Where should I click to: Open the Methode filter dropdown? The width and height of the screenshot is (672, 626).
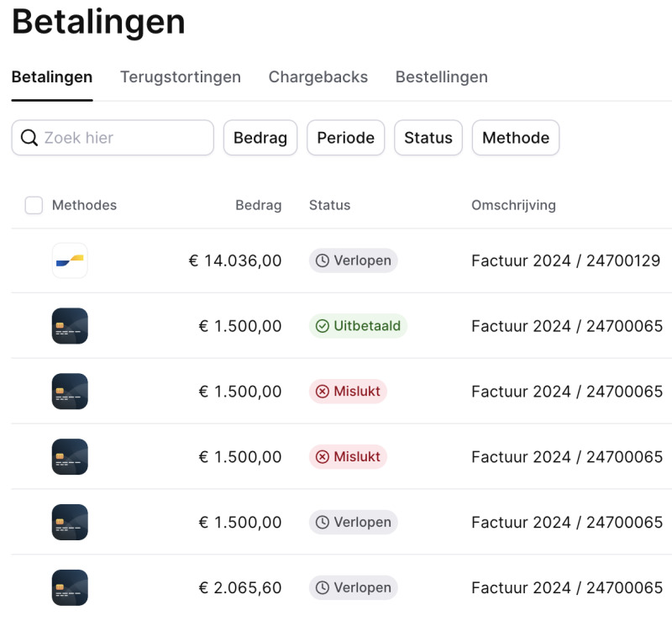pyautogui.click(x=515, y=138)
